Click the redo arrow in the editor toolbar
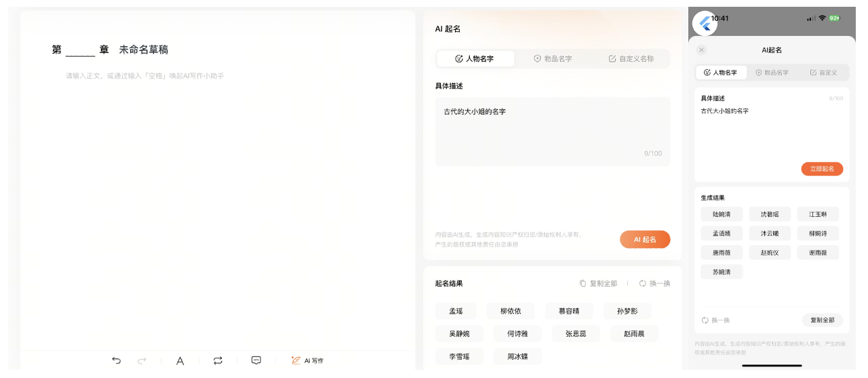 [x=142, y=360]
